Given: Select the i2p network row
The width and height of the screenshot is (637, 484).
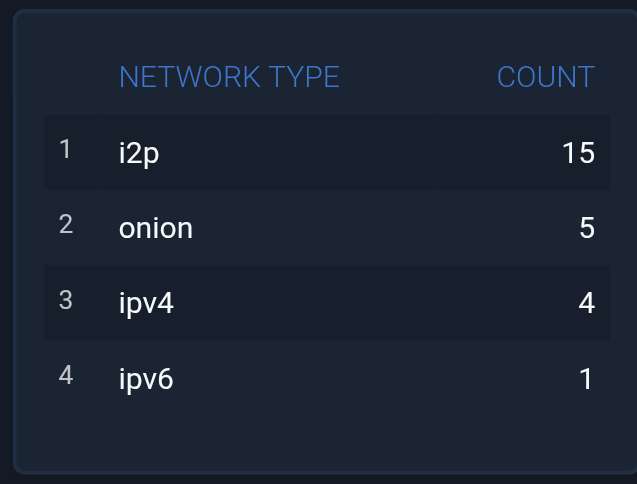Looking at the screenshot, I should (327, 152).
